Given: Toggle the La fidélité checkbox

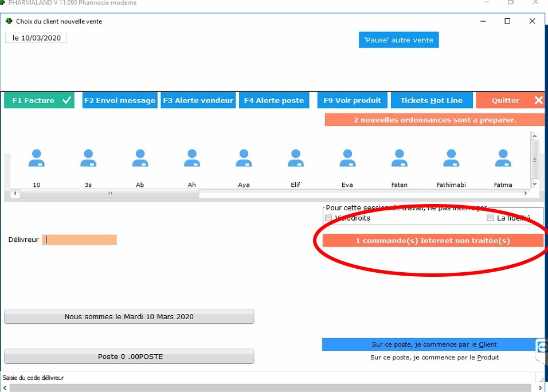Looking at the screenshot, I should (x=490, y=218).
